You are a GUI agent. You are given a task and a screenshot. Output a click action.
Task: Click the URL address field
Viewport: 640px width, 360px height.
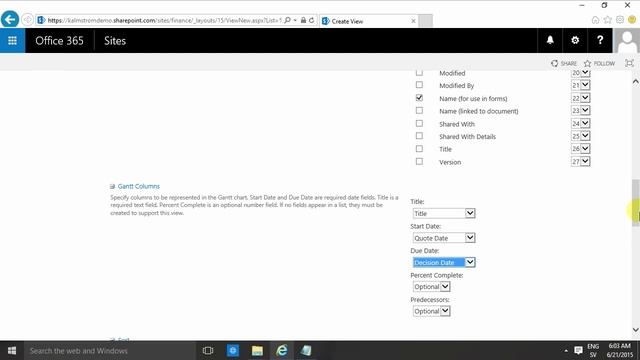click(x=163, y=20)
